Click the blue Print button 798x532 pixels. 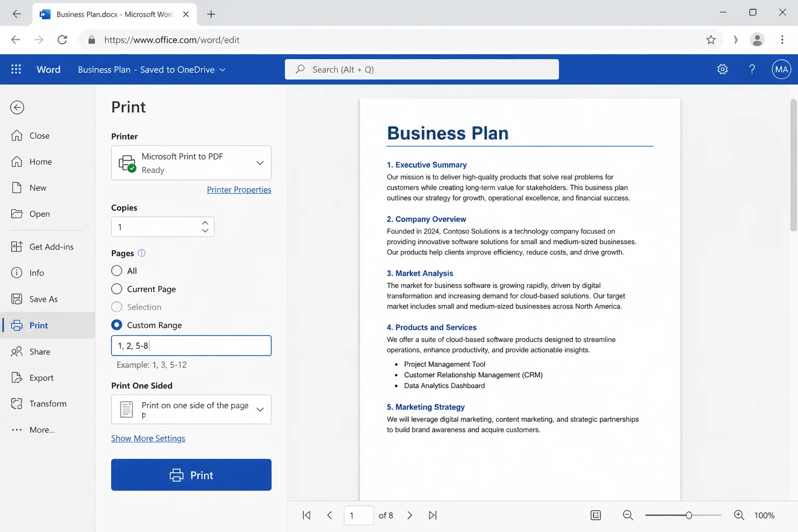(191, 475)
